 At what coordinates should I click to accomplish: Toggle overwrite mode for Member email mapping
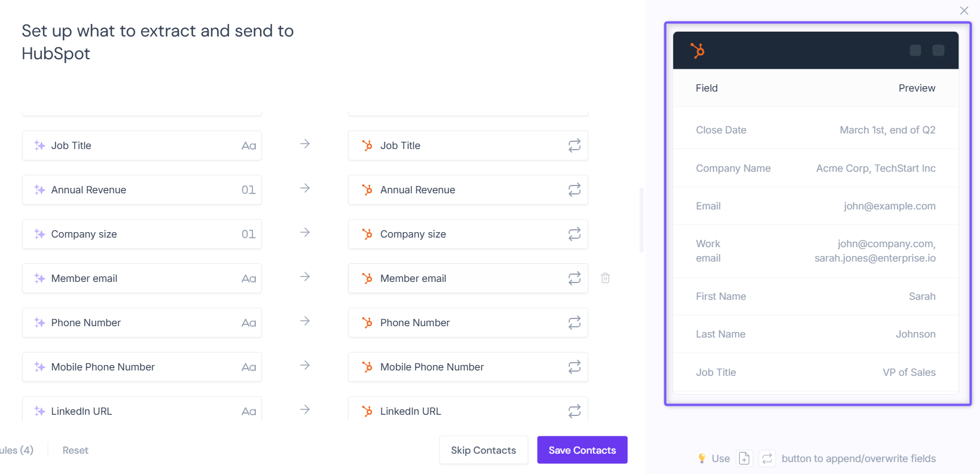click(574, 278)
